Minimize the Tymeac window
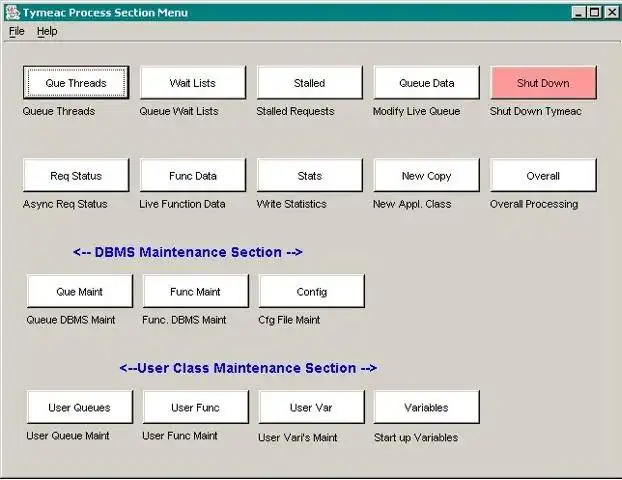Image resolution: width=622 pixels, height=480 pixels. pyautogui.click(x=579, y=12)
